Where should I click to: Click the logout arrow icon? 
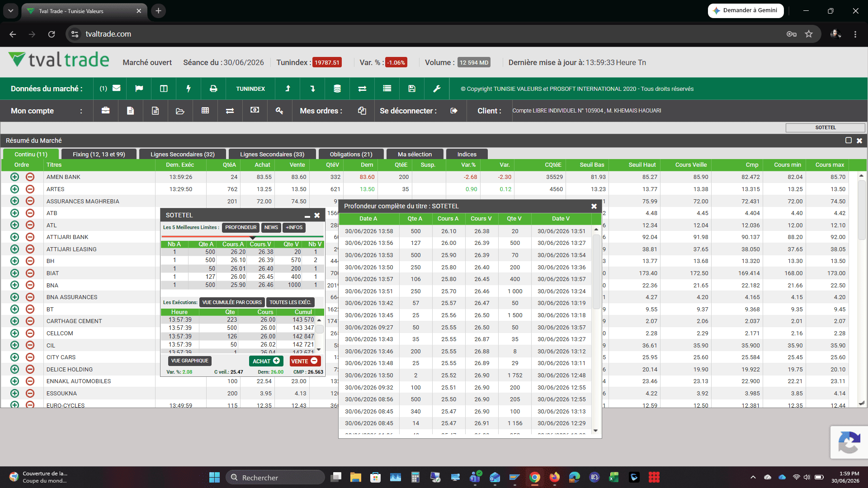[x=454, y=111]
